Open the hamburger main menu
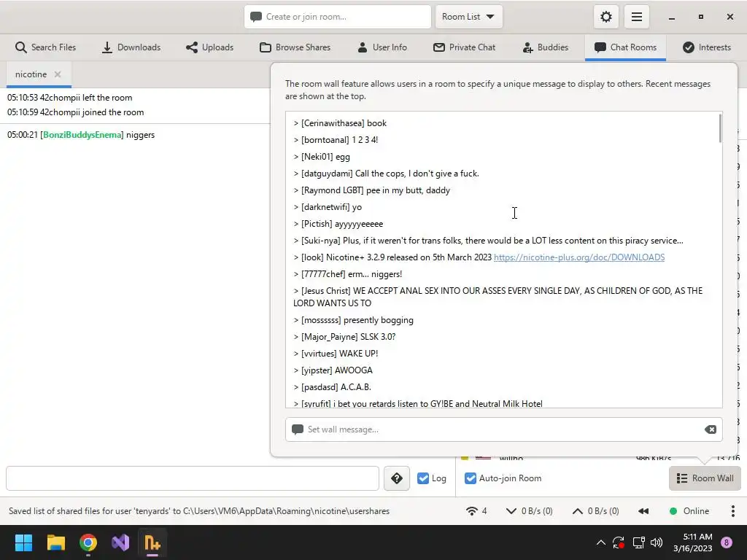The width and height of the screenshot is (747, 560). click(636, 17)
